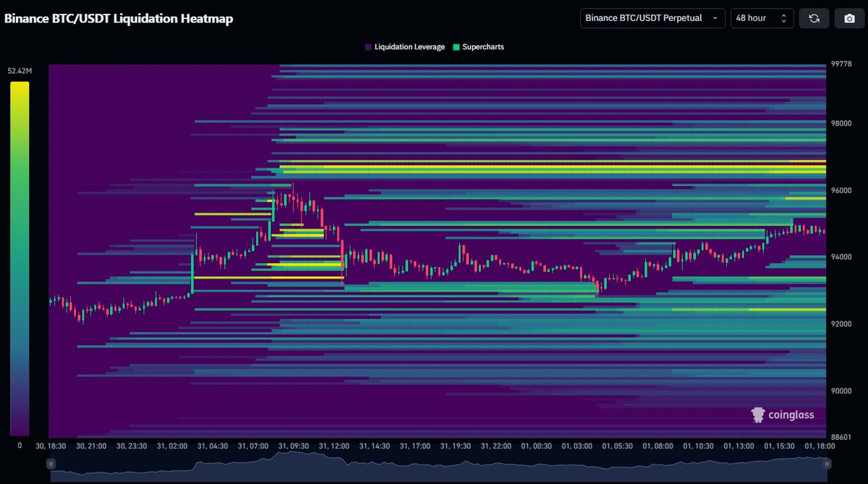
Task: Click the 30, 18:30 time axis label
Action: coord(50,446)
